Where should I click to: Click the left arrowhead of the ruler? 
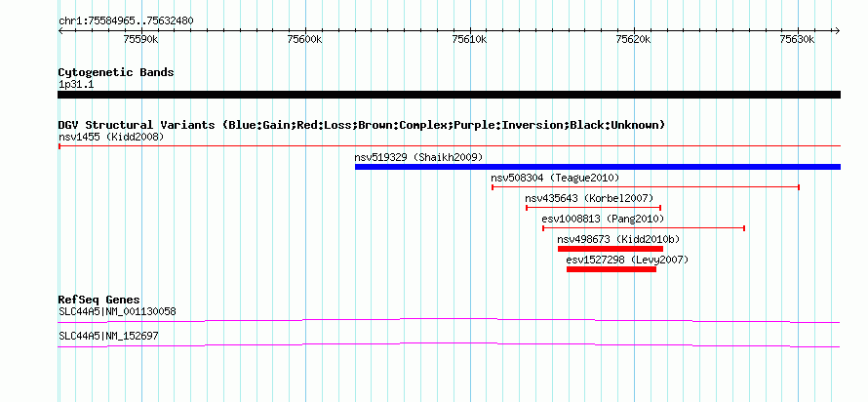click(60, 30)
